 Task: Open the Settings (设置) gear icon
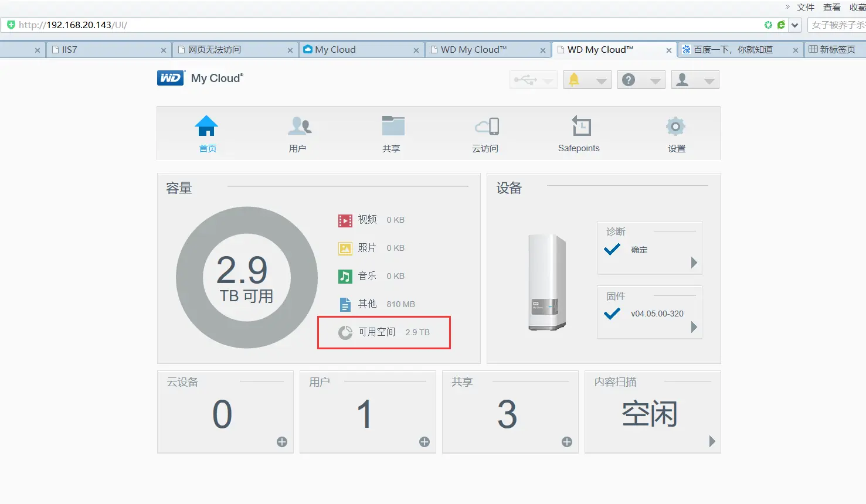pyautogui.click(x=675, y=126)
